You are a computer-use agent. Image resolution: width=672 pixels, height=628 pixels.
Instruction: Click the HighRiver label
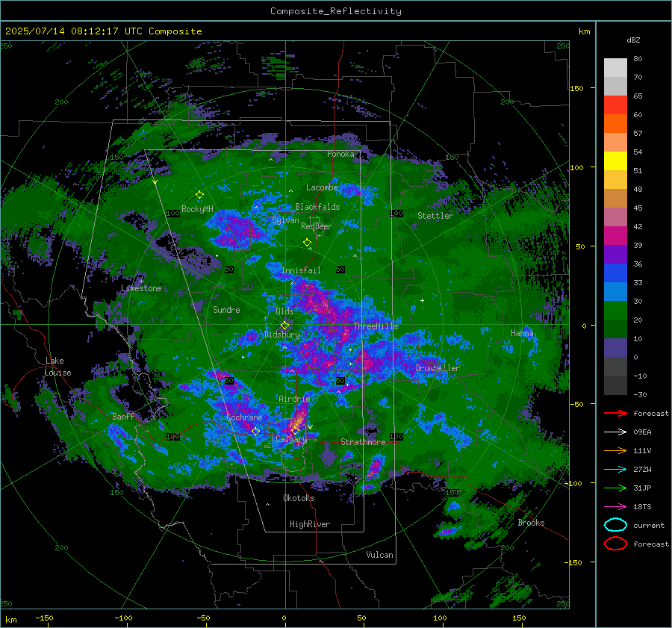coord(310,524)
